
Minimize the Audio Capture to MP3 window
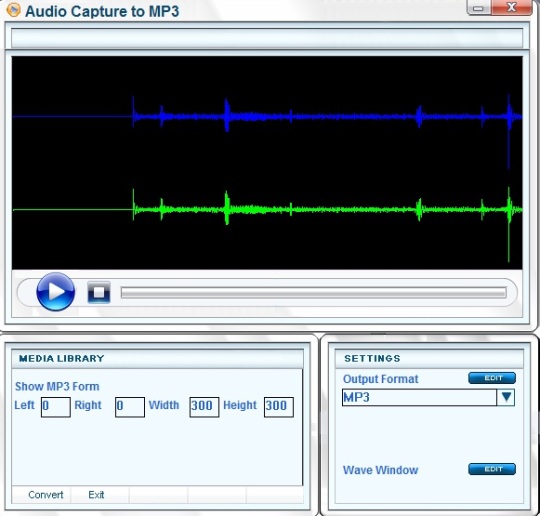click(479, 8)
